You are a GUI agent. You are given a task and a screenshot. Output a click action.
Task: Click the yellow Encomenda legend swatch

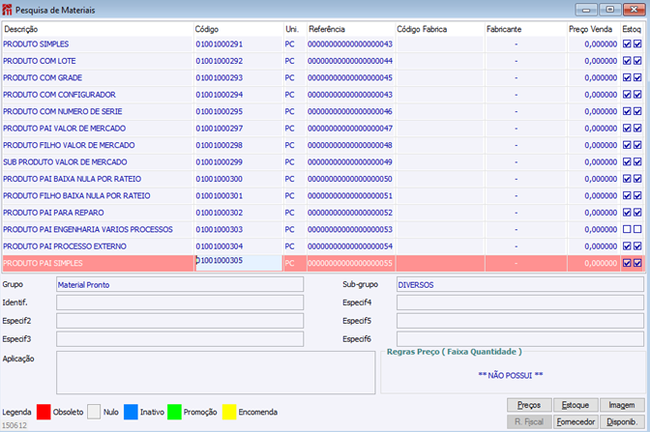229,412
